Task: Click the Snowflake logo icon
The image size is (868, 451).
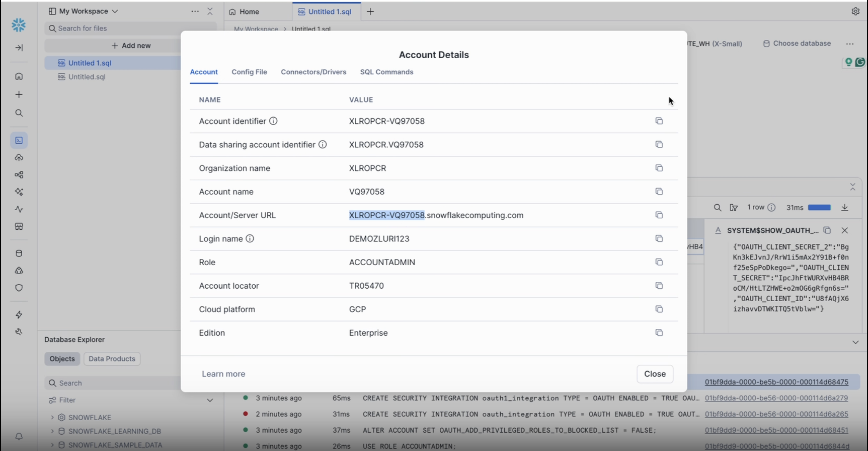Action: pyautogui.click(x=18, y=25)
